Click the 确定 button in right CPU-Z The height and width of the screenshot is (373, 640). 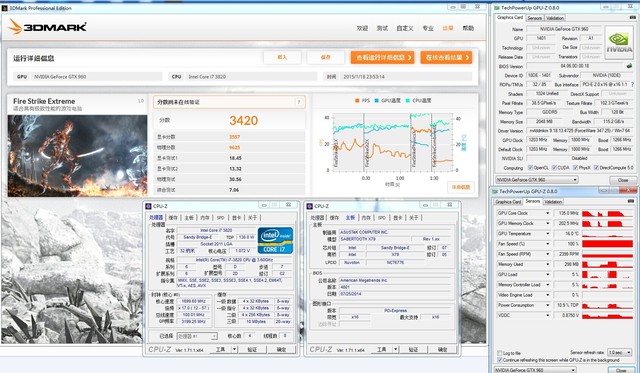pyautogui.click(x=443, y=349)
